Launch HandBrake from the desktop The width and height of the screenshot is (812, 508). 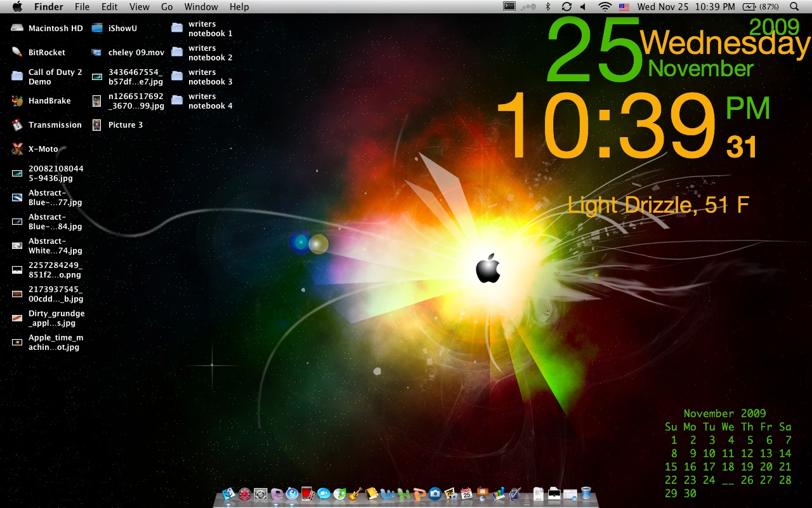(17, 101)
